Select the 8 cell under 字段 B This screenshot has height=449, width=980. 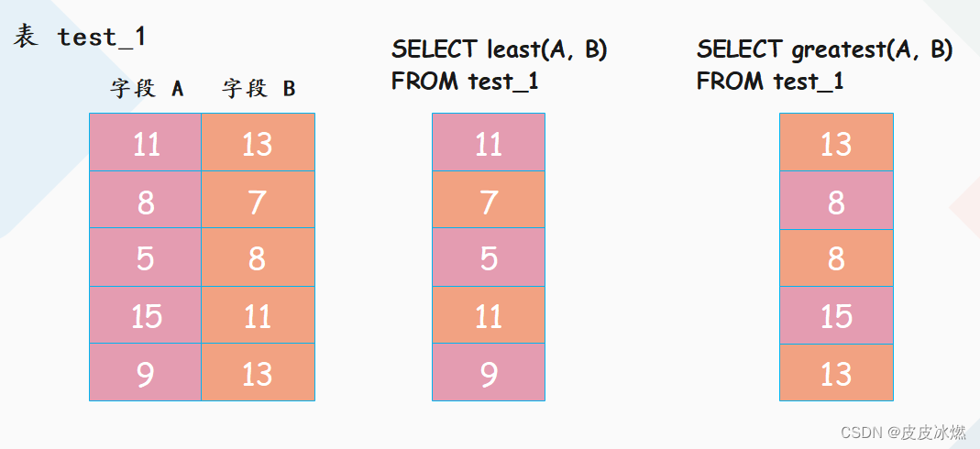click(259, 257)
